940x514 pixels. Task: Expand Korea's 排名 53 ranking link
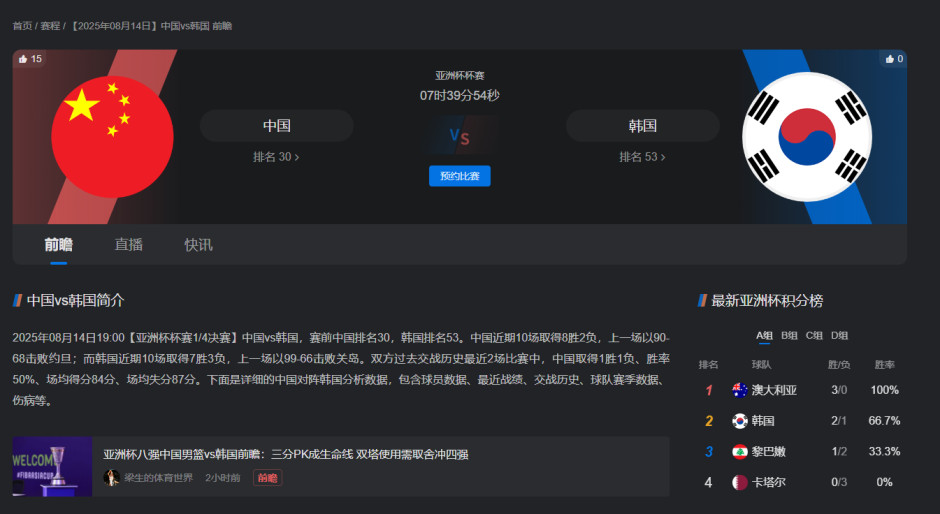click(642, 157)
